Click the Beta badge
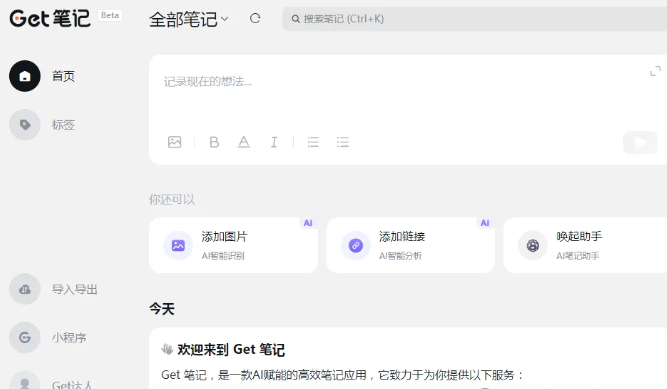Viewport: 667px width, 389px height. 110,15
